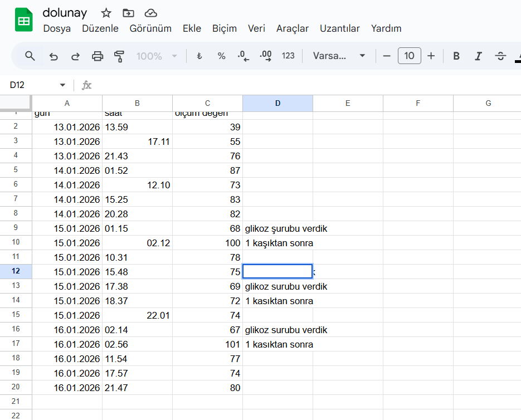Select row 12 header

pyautogui.click(x=16, y=271)
